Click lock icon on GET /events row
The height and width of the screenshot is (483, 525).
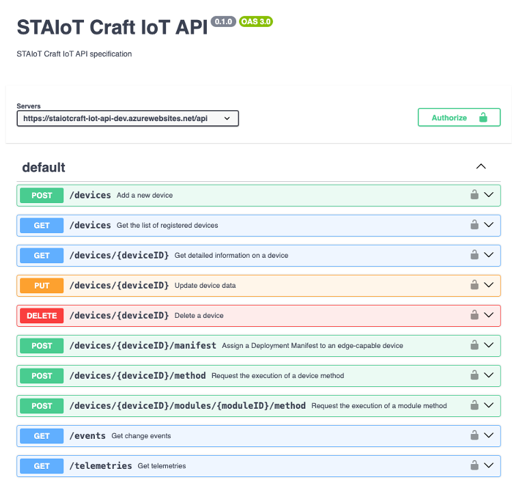474,435
